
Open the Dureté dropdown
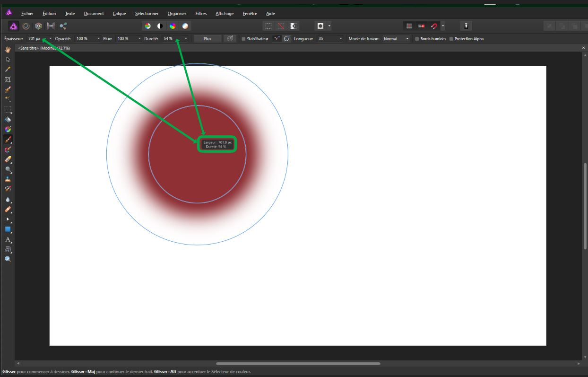tap(186, 39)
